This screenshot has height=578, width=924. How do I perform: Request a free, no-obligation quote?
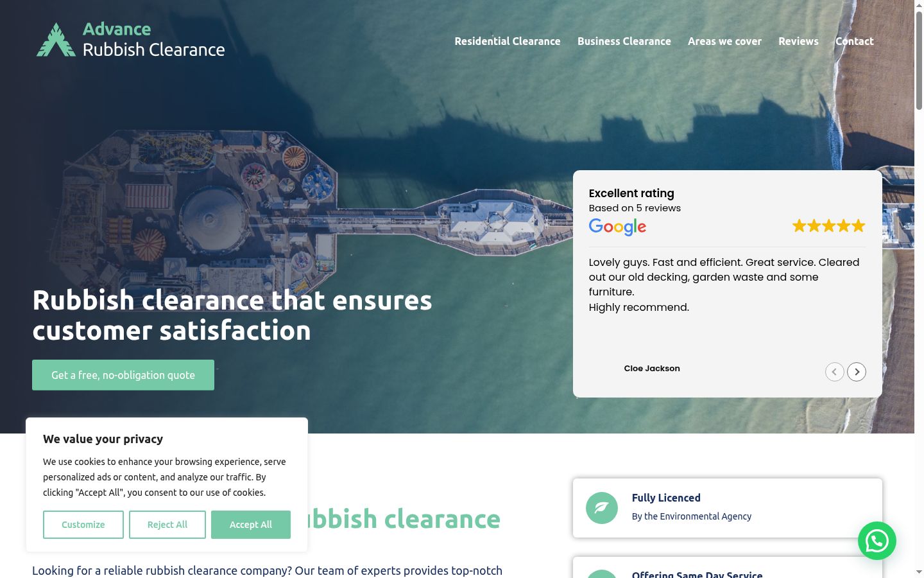point(123,375)
